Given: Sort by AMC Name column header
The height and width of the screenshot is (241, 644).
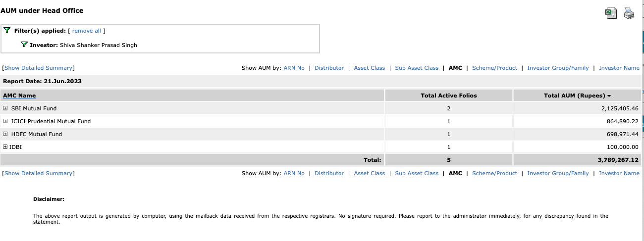Looking at the screenshot, I should coord(19,96).
